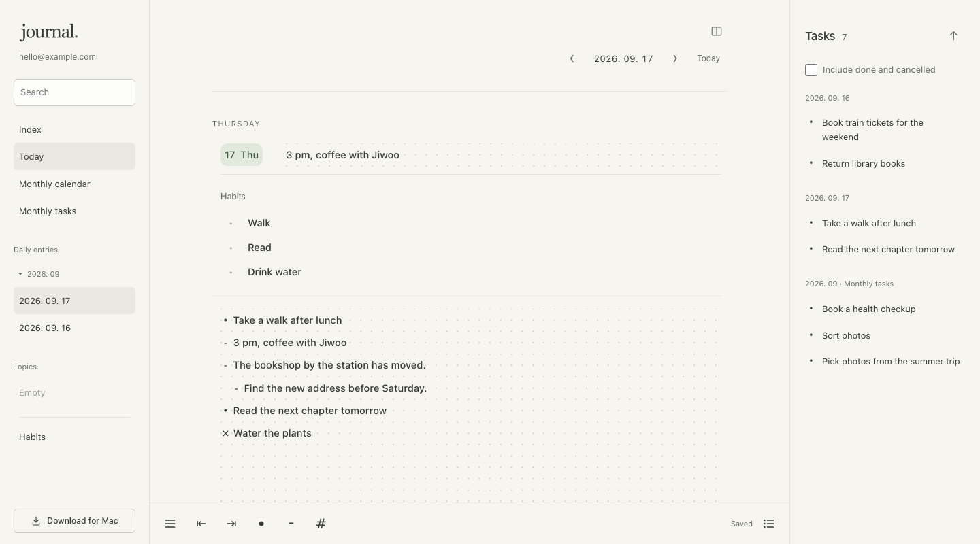The width and height of the screenshot is (980, 544).
Task: Collapse the 2026. 09 daily entries group
Action: pyautogui.click(x=20, y=274)
